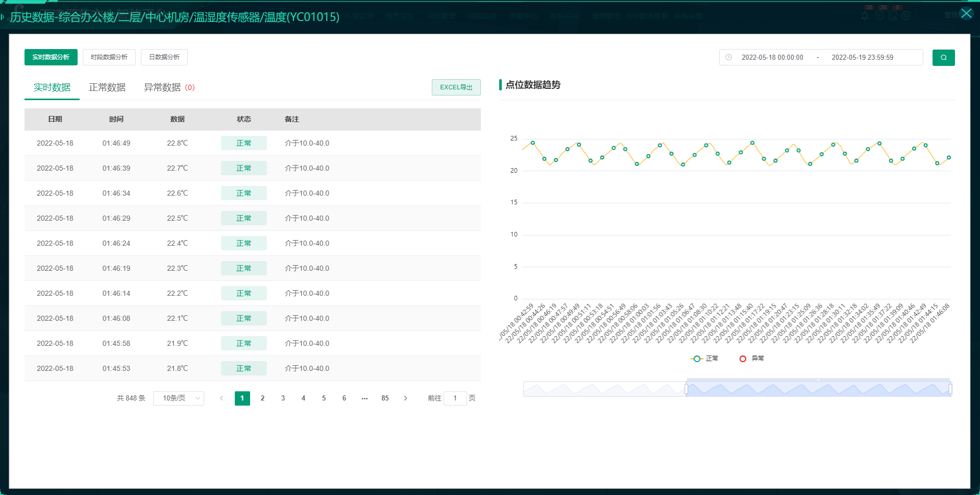
Task: Go to page 6
Action: pos(345,398)
